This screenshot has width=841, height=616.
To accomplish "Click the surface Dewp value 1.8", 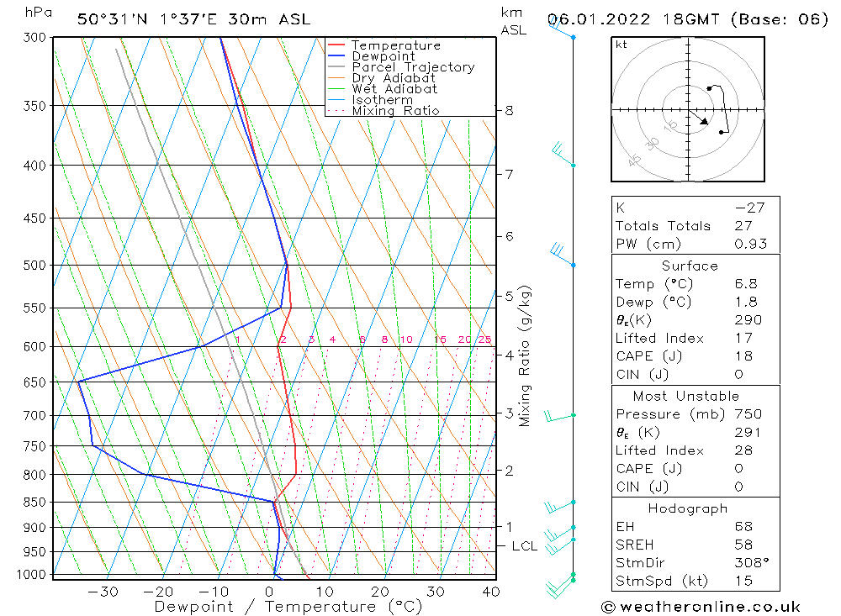I will pyautogui.click(x=745, y=302).
